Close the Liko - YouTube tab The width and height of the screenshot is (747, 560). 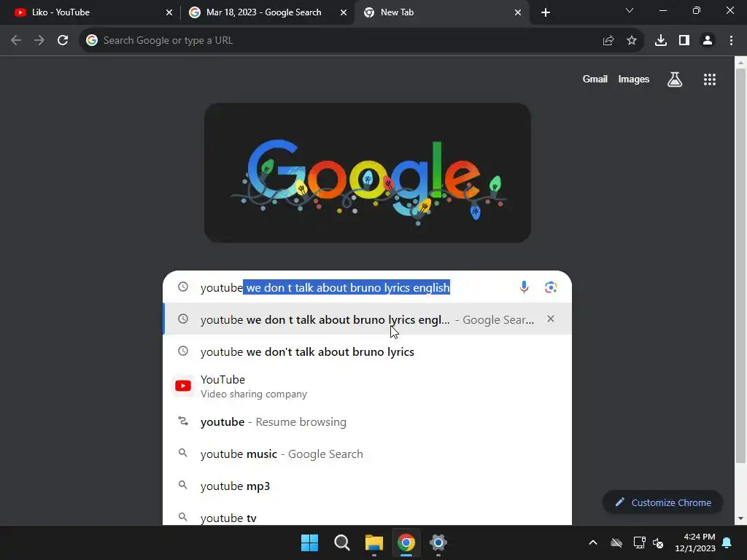tap(169, 12)
